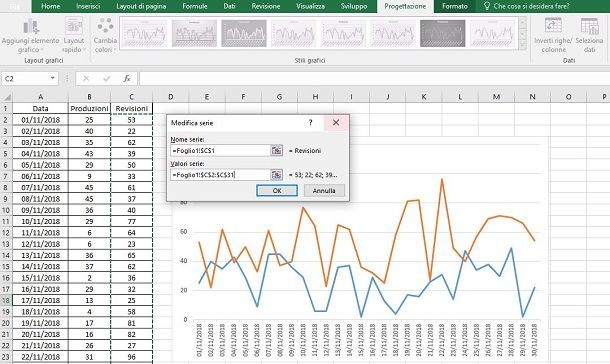
Task: Click chart axis label 01/11/2018
Action: pos(200,340)
